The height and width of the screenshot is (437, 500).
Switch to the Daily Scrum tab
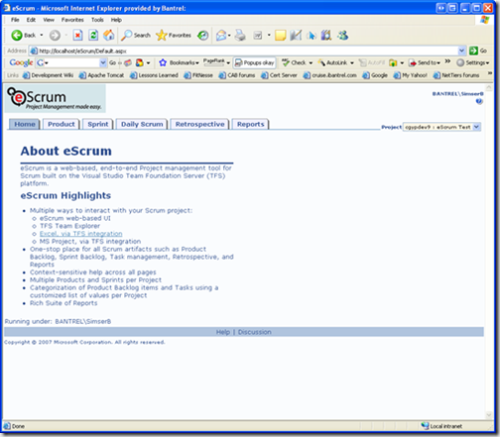142,124
